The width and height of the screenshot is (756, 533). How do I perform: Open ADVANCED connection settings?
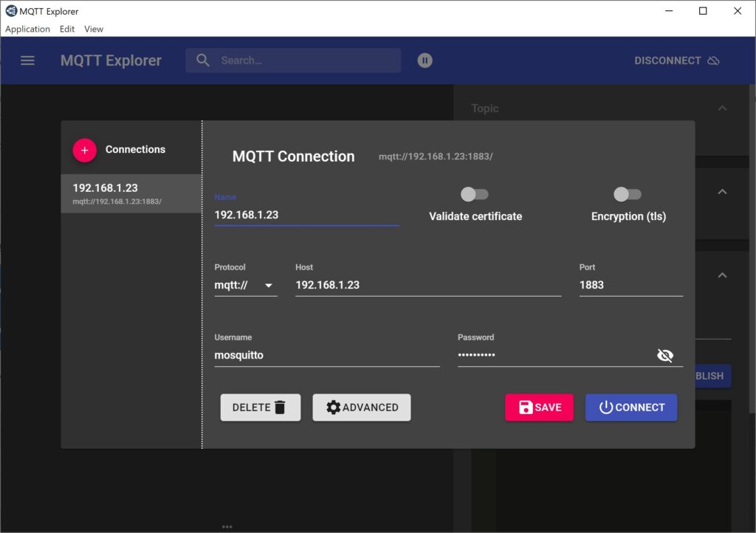click(x=362, y=408)
